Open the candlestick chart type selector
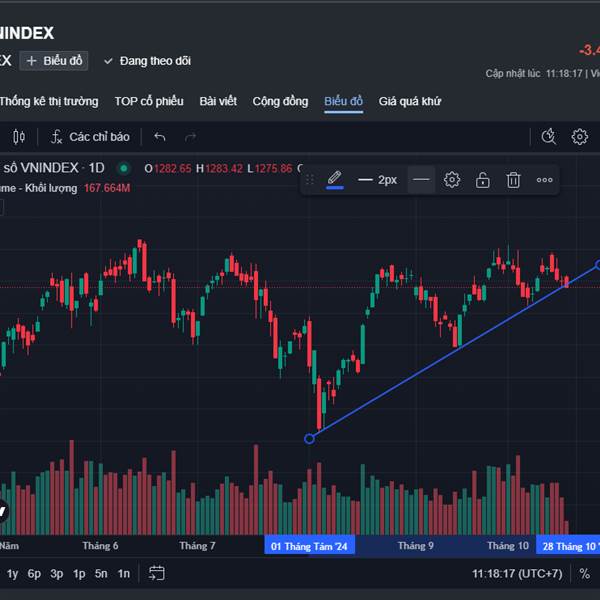 click(18, 137)
